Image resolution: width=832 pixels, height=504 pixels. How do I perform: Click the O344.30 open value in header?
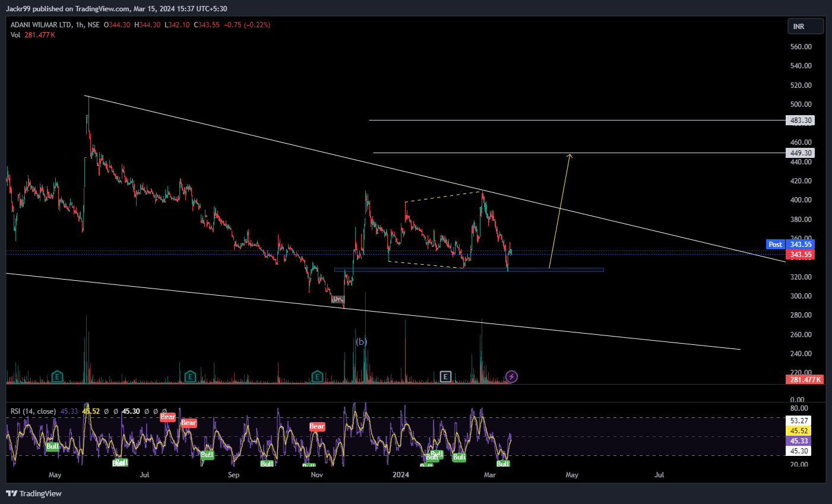click(117, 25)
